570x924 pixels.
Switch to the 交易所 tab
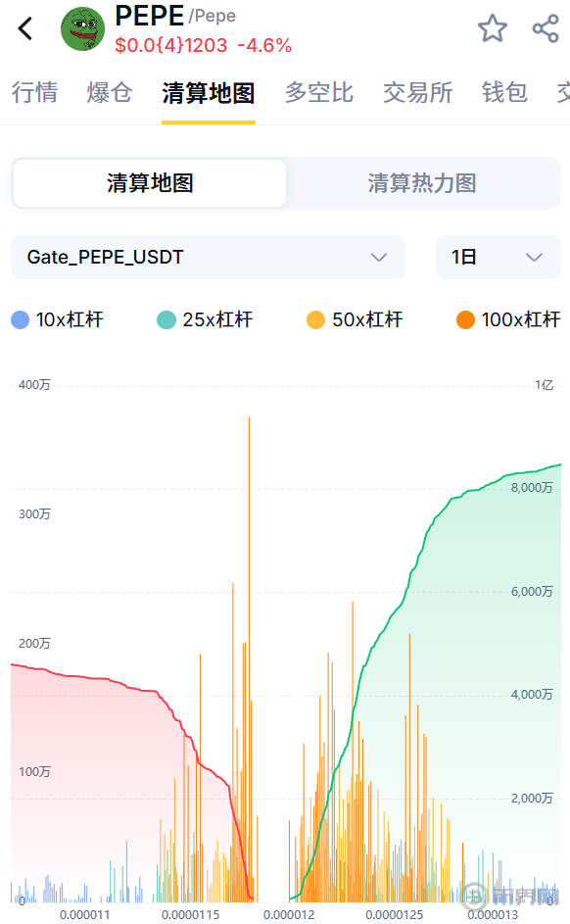point(417,92)
